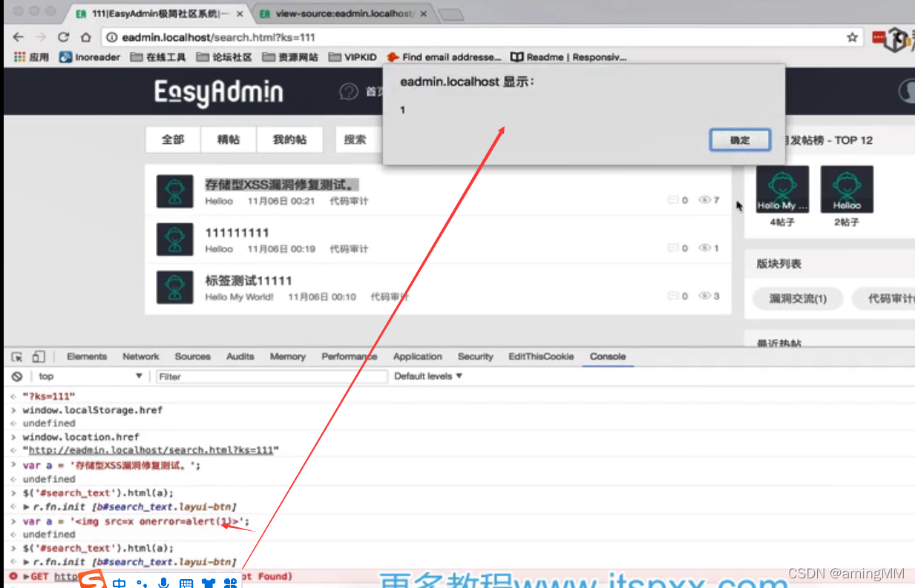The width and height of the screenshot is (915, 588).
Task: Open the 在线工具 bookmark folder
Action: pos(158,57)
